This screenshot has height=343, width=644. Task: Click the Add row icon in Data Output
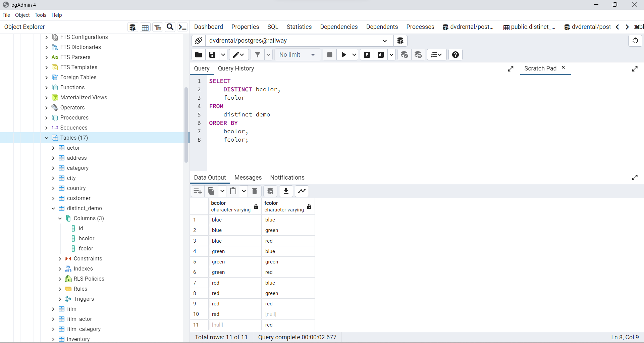click(x=198, y=191)
